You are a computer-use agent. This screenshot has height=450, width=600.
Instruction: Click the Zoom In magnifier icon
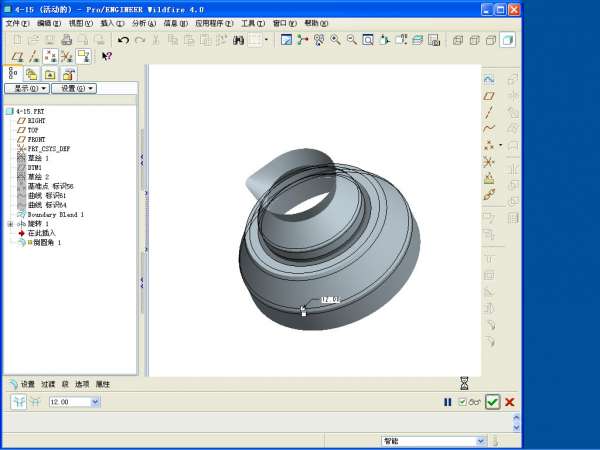335,40
